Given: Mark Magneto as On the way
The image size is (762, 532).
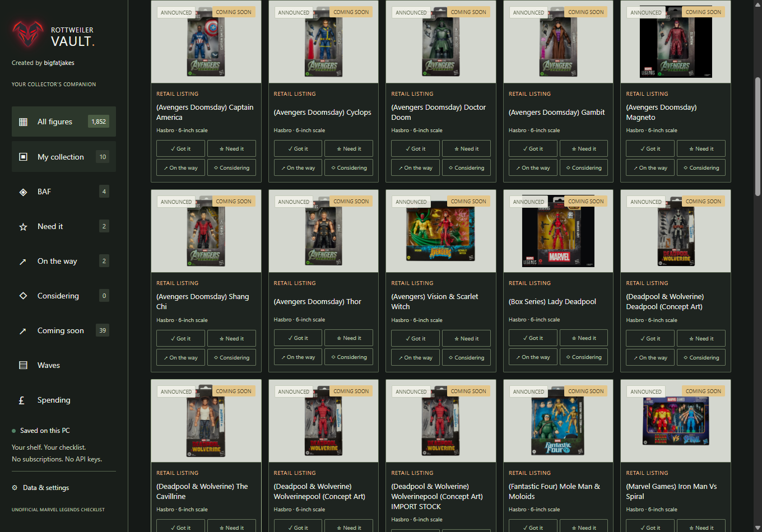Looking at the screenshot, I should [x=651, y=167].
